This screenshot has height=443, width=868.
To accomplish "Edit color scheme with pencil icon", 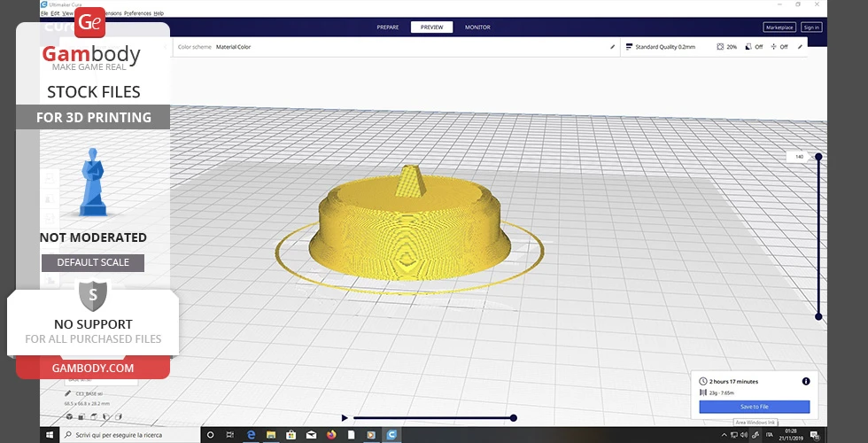I will pyautogui.click(x=612, y=47).
